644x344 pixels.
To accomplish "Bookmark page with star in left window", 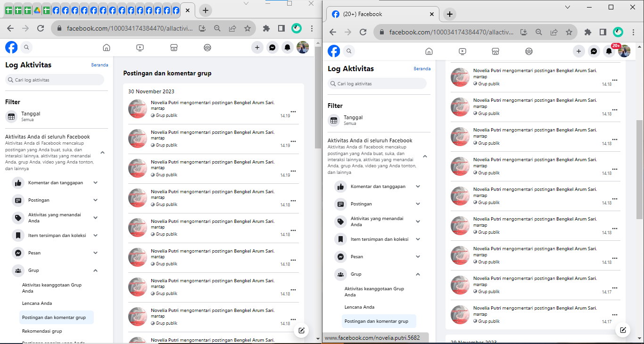I will [x=248, y=28].
